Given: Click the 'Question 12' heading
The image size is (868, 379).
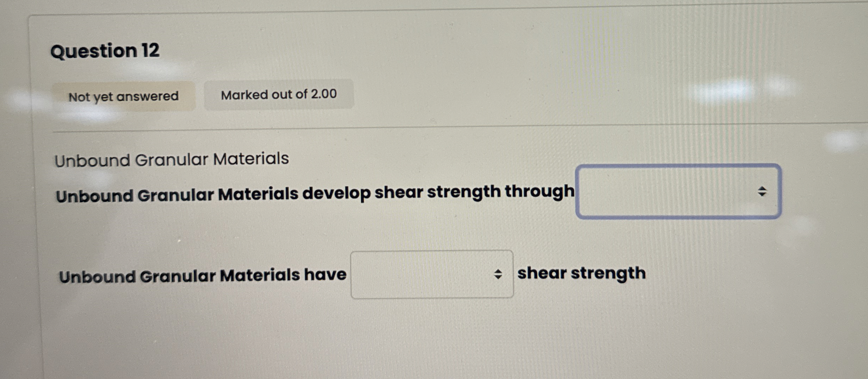Looking at the screenshot, I should pos(105,51).
